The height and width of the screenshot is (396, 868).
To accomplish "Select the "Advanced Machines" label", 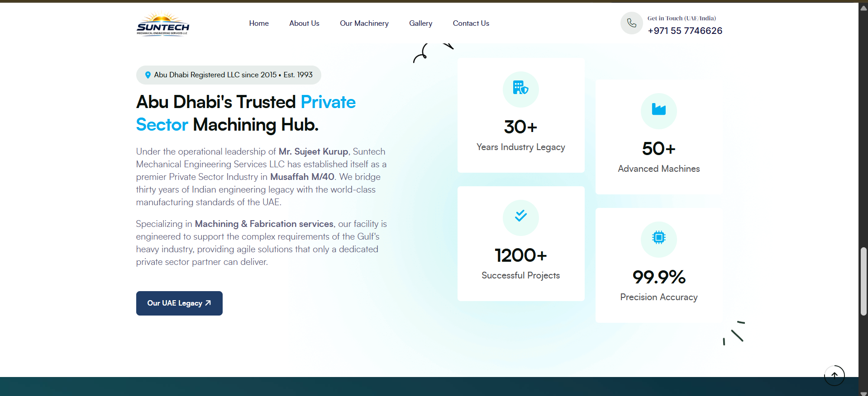I will [x=659, y=169].
